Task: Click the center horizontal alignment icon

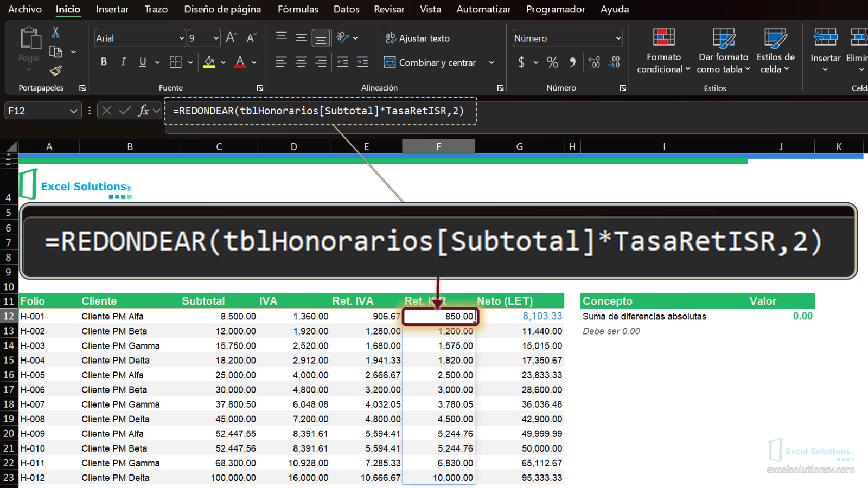Action: click(x=301, y=62)
